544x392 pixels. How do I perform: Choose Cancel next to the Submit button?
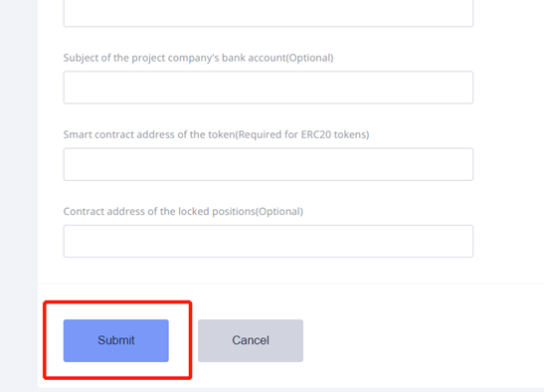pos(251,340)
